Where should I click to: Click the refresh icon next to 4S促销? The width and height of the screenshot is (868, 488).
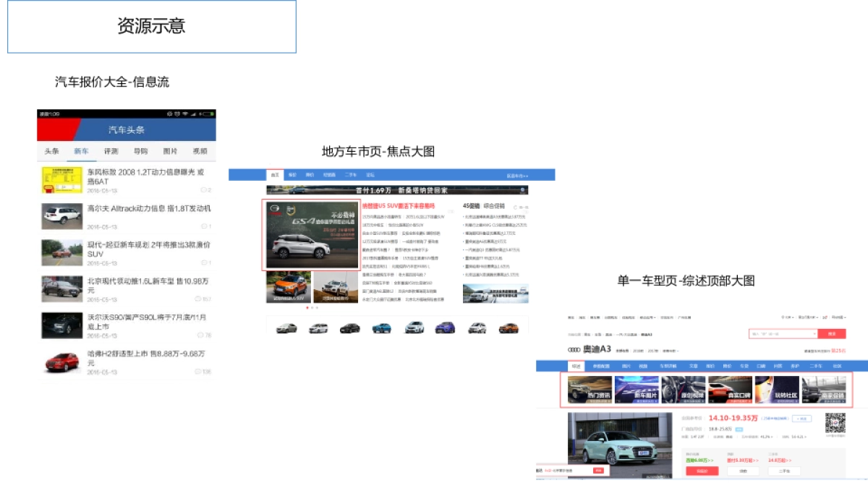[x=516, y=207]
